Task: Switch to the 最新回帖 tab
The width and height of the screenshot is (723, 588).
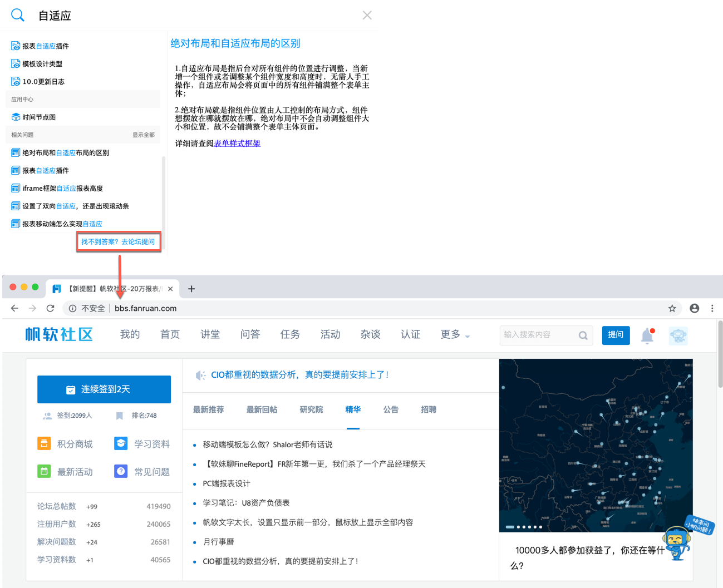Action: 262,409
